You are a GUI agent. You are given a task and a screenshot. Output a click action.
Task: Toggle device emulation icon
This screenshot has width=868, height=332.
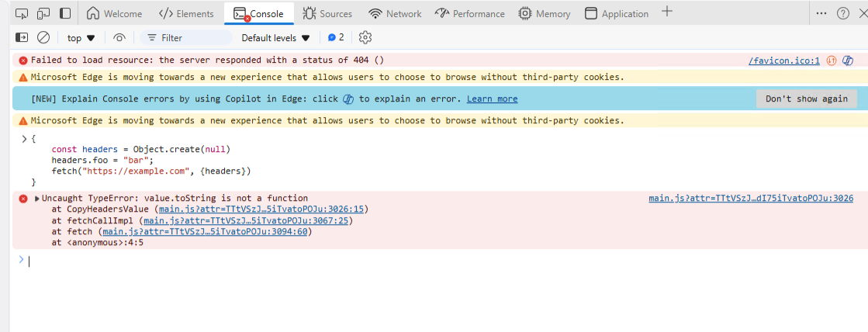[x=43, y=13]
